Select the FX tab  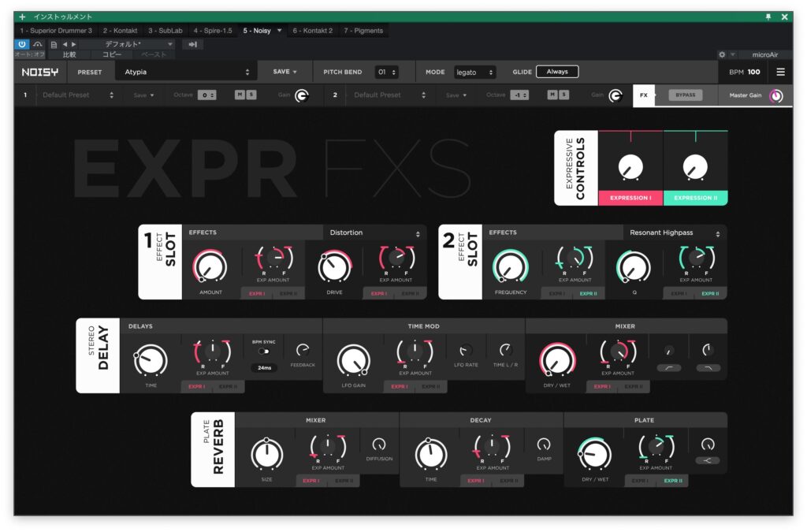click(644, 95)
